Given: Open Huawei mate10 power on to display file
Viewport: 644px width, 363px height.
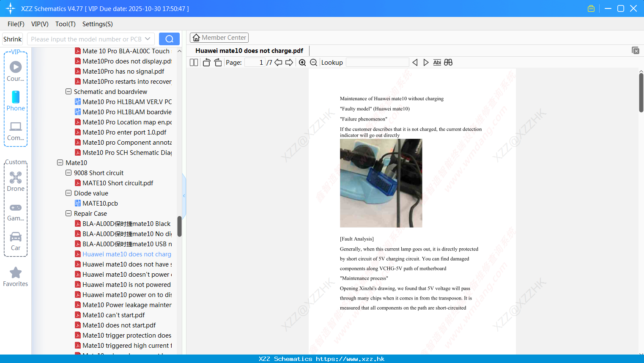Looking at the screenshot, I should pyautogui.click(x=127, y=294).
